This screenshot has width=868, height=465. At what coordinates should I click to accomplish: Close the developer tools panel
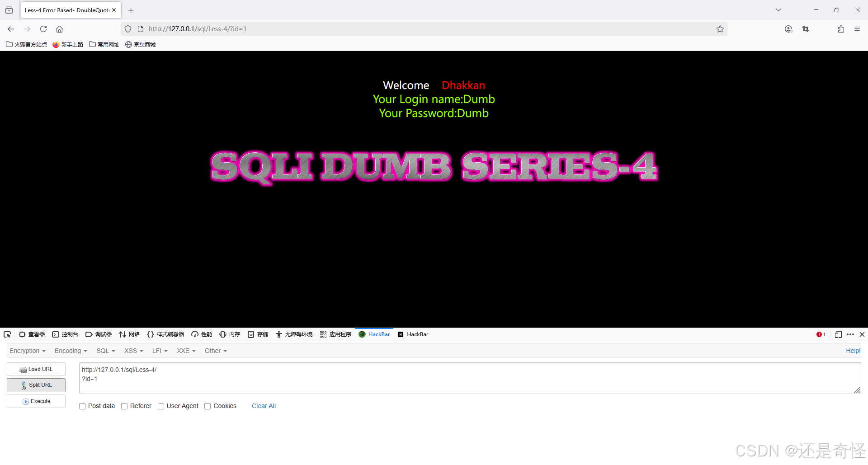tap(862, 334)
